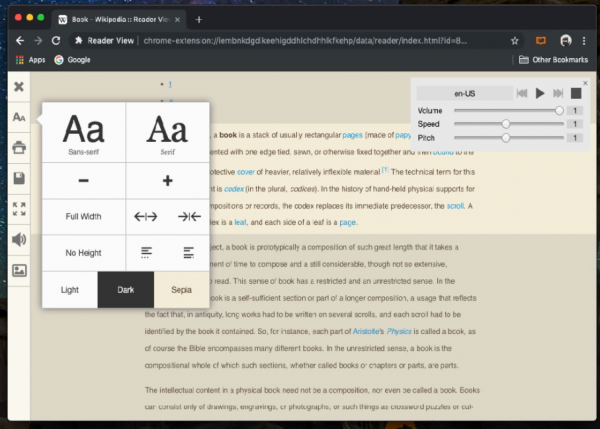
Task: Toggle fullscreen with the expand arrows icon
Action: tap(18, 209)
